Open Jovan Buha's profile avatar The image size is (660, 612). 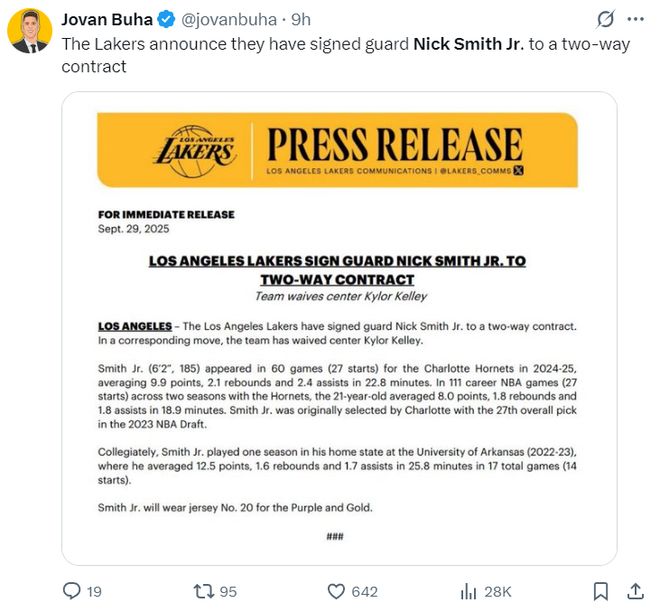tap(31, 31)
